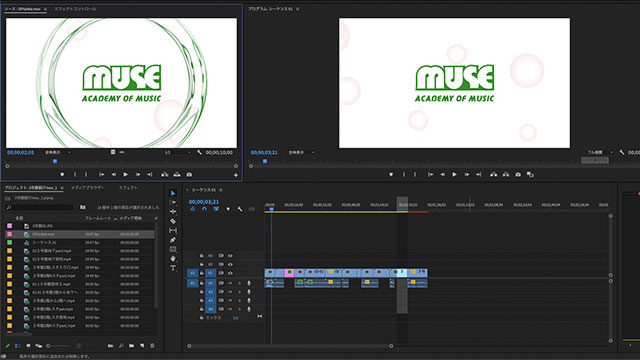Screen dimensions: 640x360
Task: Toggle lock on V1 track
Action: [202, 273]
